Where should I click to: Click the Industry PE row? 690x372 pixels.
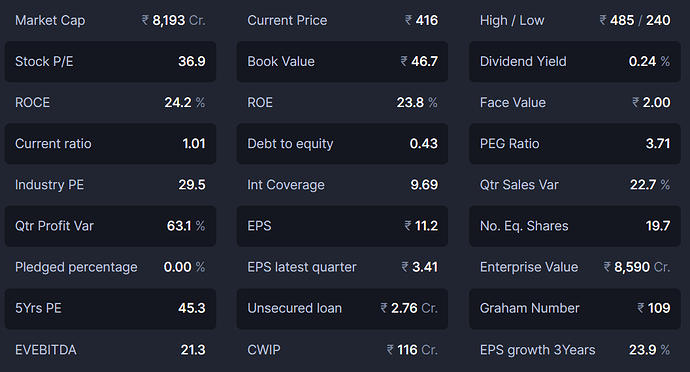110,185
